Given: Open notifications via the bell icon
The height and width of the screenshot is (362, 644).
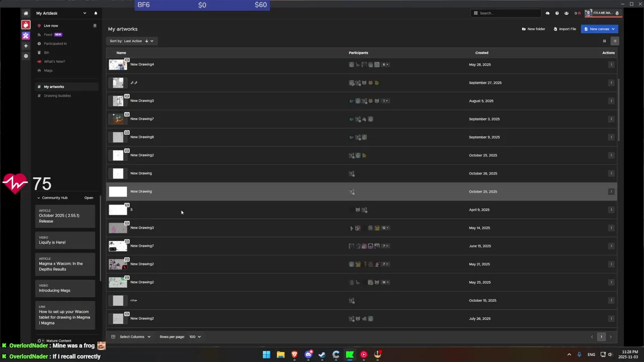Looking at the screenshot, I should click(96, 13).
